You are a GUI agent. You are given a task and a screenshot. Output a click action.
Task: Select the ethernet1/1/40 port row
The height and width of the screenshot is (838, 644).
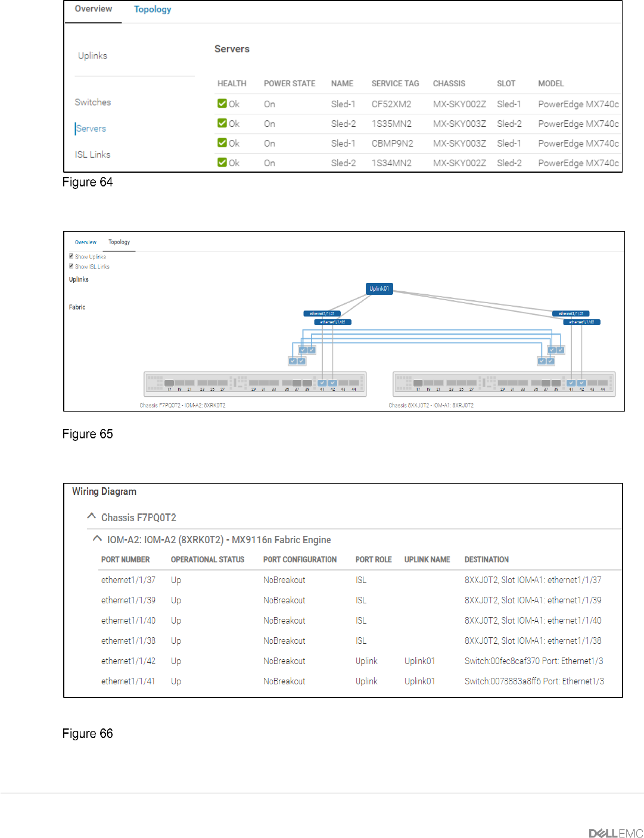(x=360, y=621)
